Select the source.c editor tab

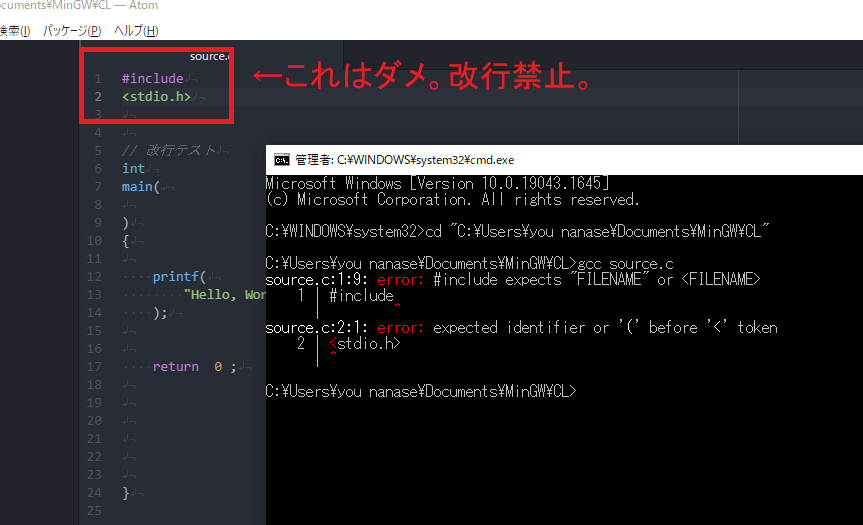pos(209,56)
